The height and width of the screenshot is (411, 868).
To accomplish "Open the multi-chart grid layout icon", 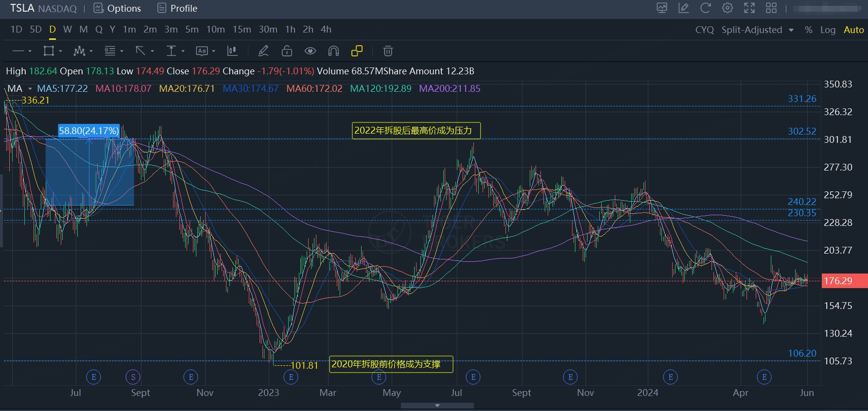I will (771, 8).
